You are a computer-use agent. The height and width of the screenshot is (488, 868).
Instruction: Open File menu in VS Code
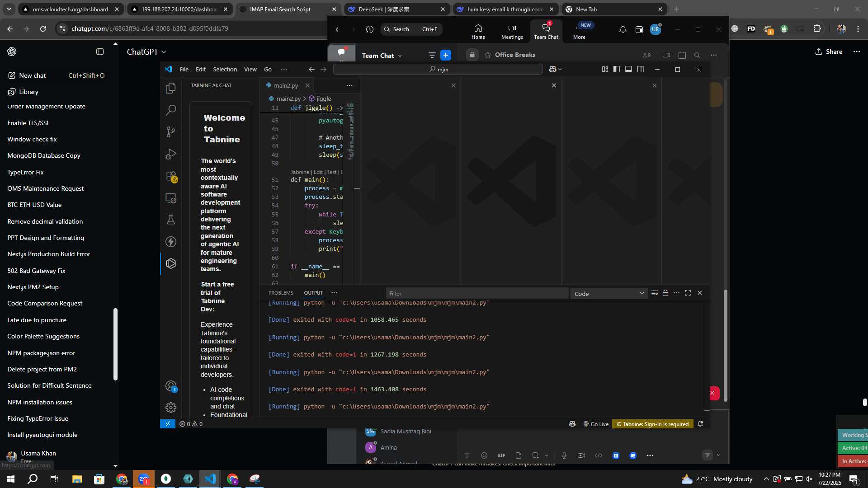[x=184, y=69]
